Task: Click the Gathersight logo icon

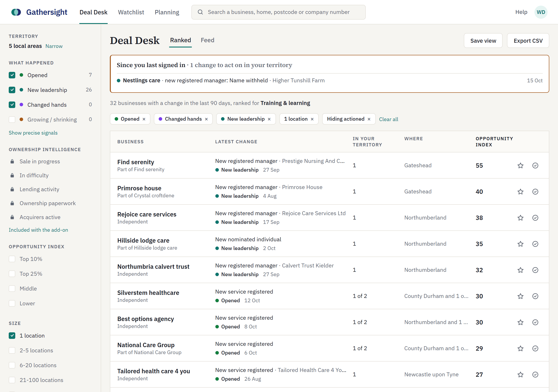Action: pyautogui.click(x=16, y=12)
